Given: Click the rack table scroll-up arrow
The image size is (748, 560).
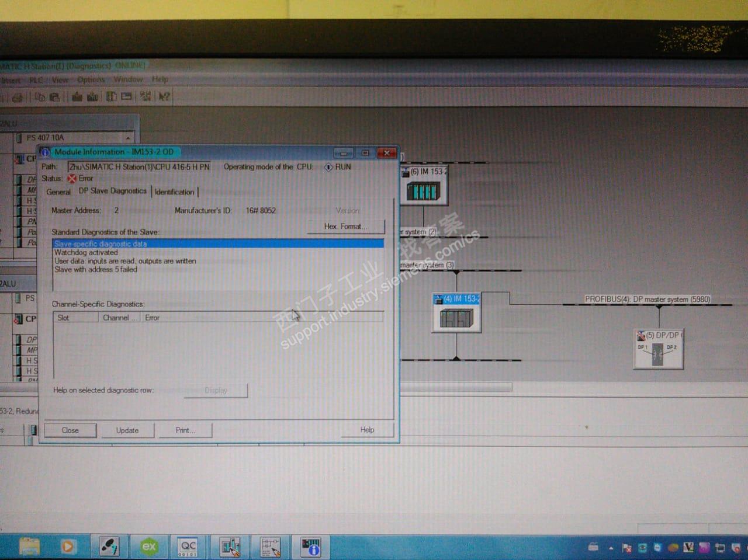Looking at the screenshot, I should click(128, 138).
